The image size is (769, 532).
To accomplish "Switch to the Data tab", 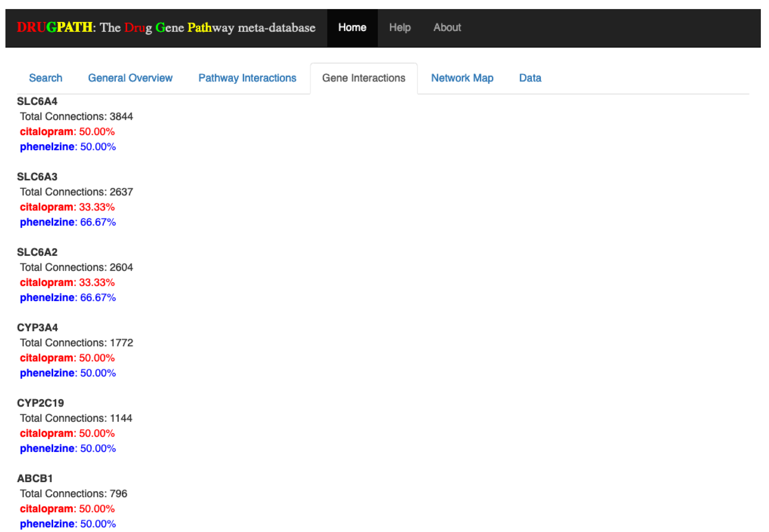I will tap(530, 78).
